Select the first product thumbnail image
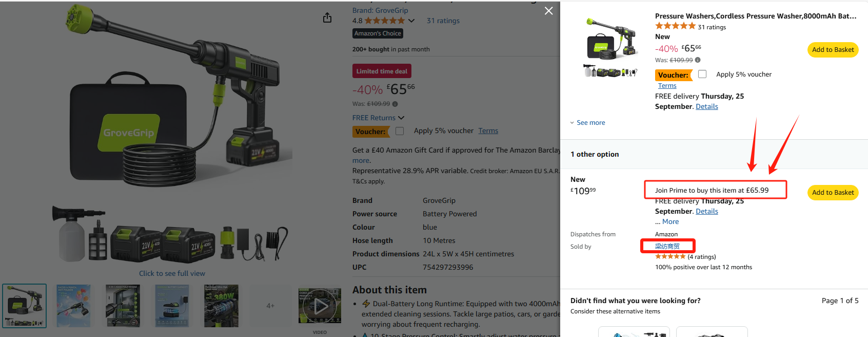Viewport: 868px width, 337px height. 25,306
